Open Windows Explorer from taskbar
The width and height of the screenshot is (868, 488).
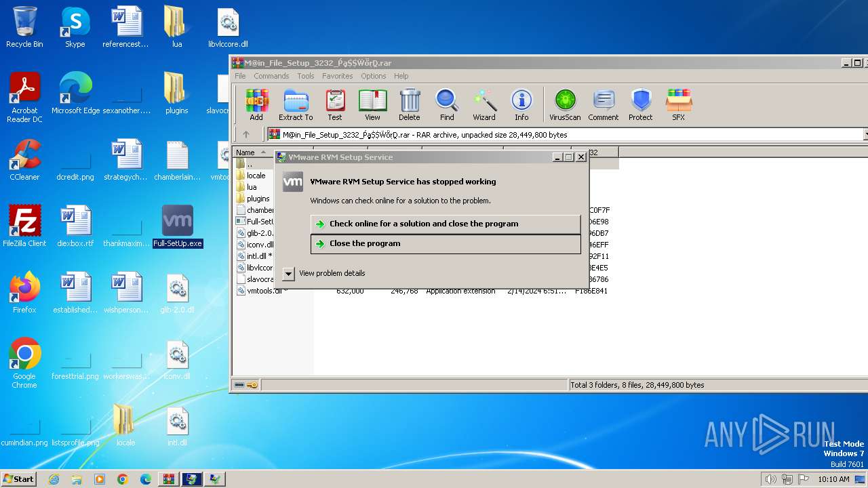pyautogui.click(x=77, y=479)
